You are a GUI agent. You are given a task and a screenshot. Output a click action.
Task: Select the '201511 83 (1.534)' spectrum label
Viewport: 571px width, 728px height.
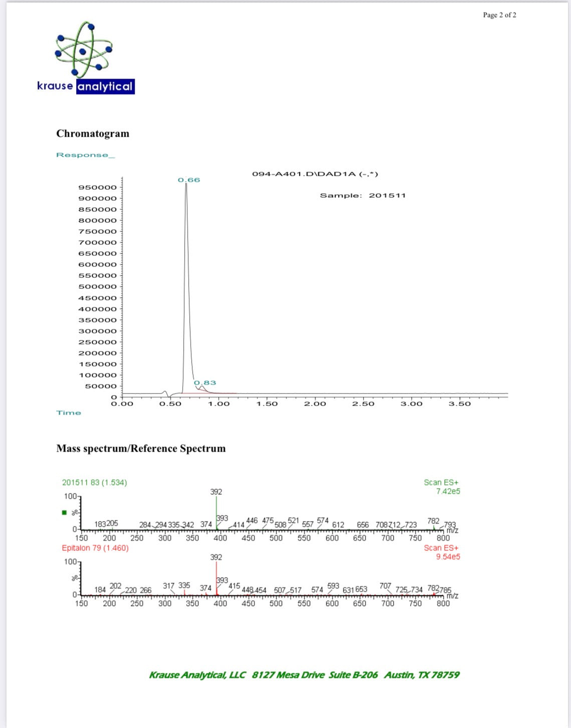(95, 483)
